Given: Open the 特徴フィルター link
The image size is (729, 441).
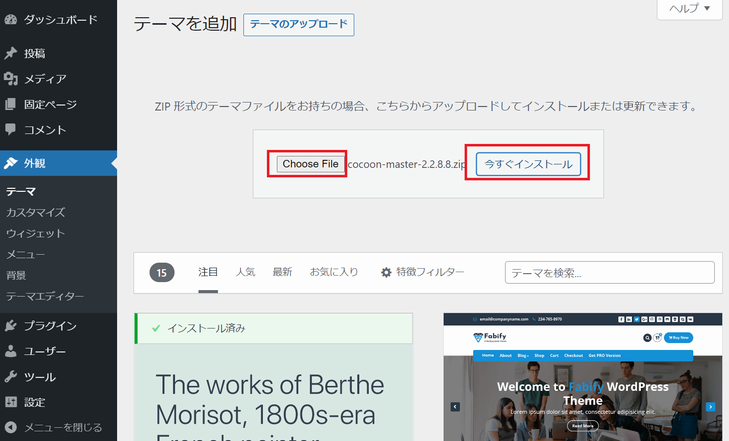Looking at the screenshot, I should (422, 272).
